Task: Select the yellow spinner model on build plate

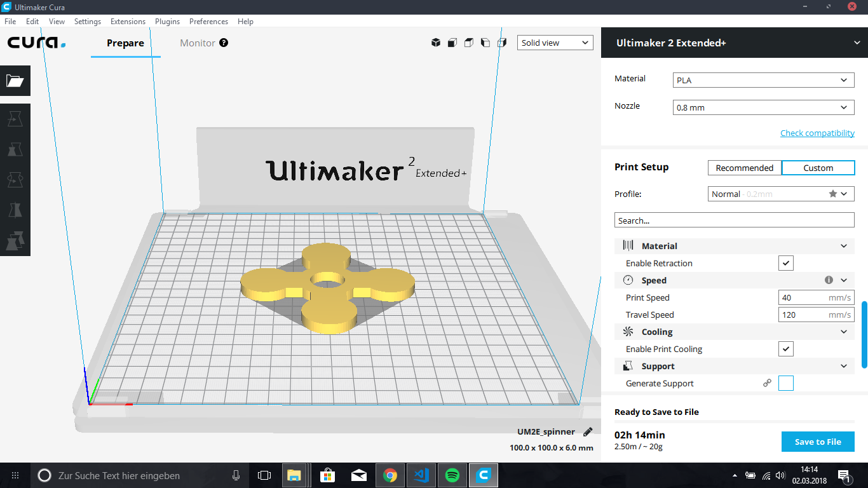Action: pyautogui.click(x=327, y=288)
